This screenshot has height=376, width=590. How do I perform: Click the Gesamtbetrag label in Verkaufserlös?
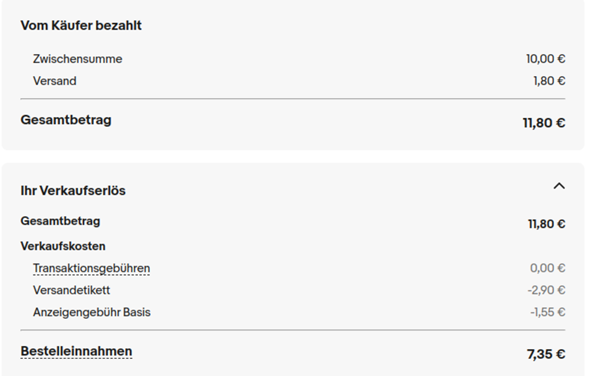(60, 221)
